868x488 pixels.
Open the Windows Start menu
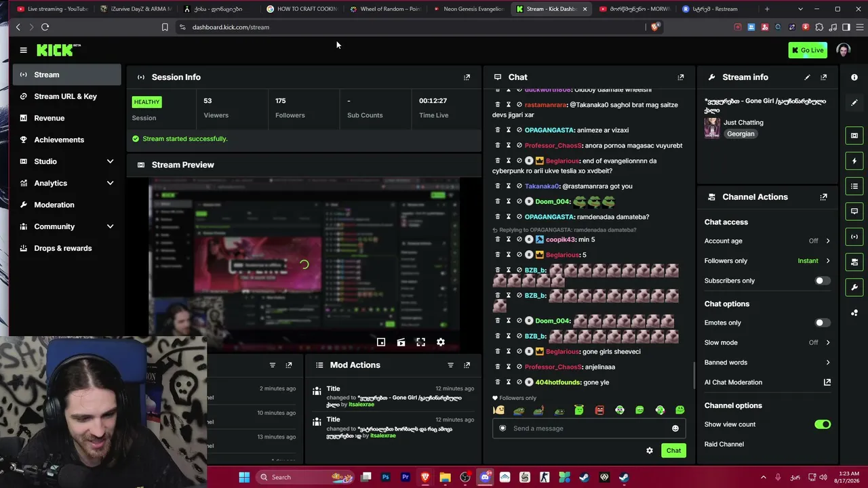pyautogui.click(x=244, y=477)
